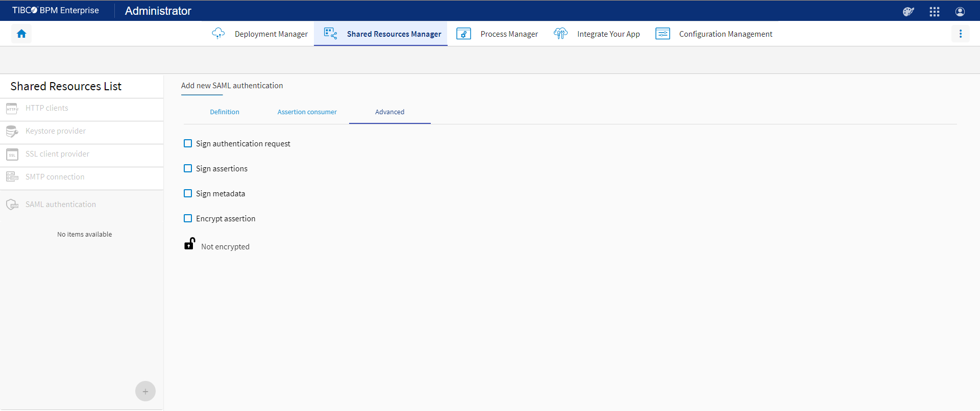Click the Shared Resources Manager icon
The width and height of the screenshot is (980, 411).
point(331,34)
